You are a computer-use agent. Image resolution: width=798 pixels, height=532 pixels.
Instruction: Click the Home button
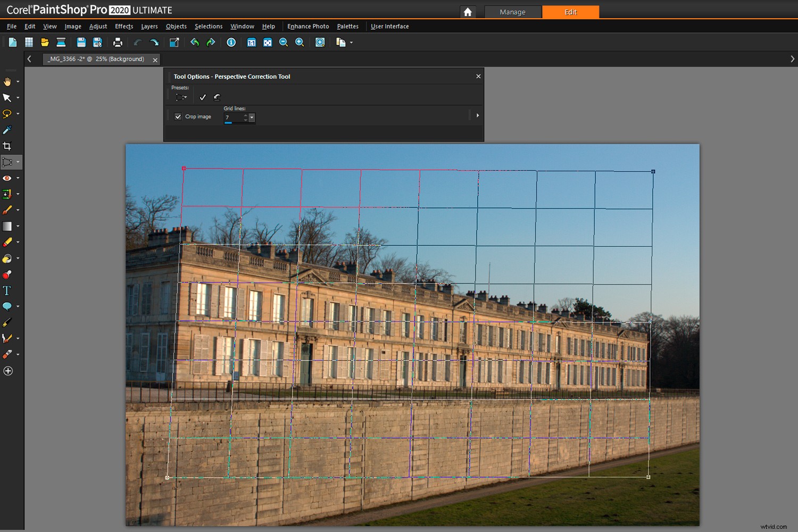pos(468,11)
